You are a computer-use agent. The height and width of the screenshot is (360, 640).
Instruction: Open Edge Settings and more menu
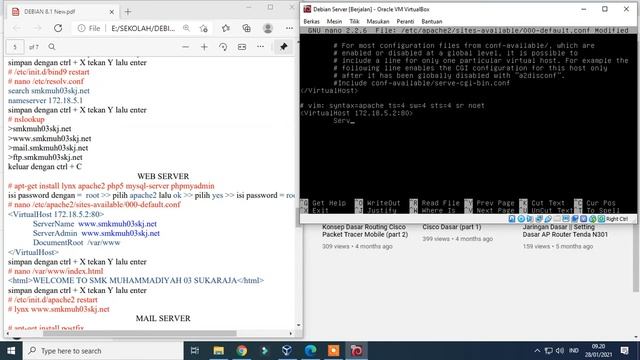289,28
